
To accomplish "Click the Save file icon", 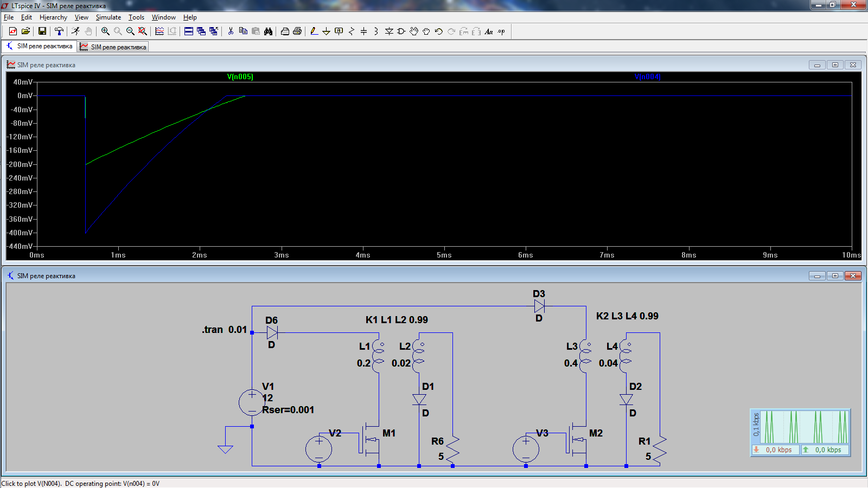I will (x=42, y=31).
